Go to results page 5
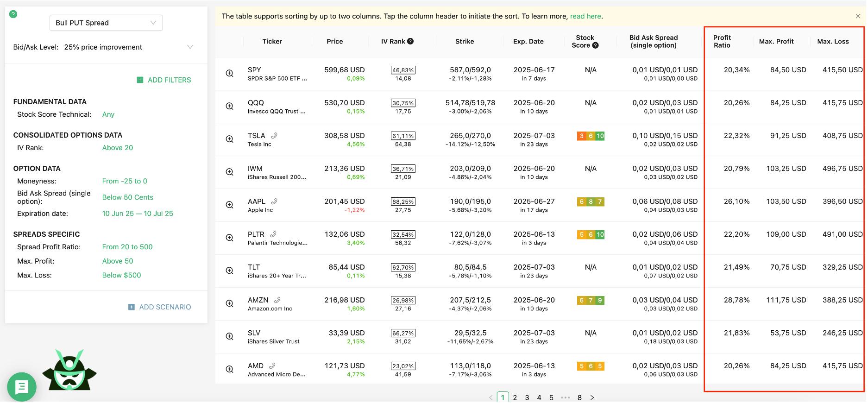The height and width of the screenshot is (403, 868). [x=551, y=398]
